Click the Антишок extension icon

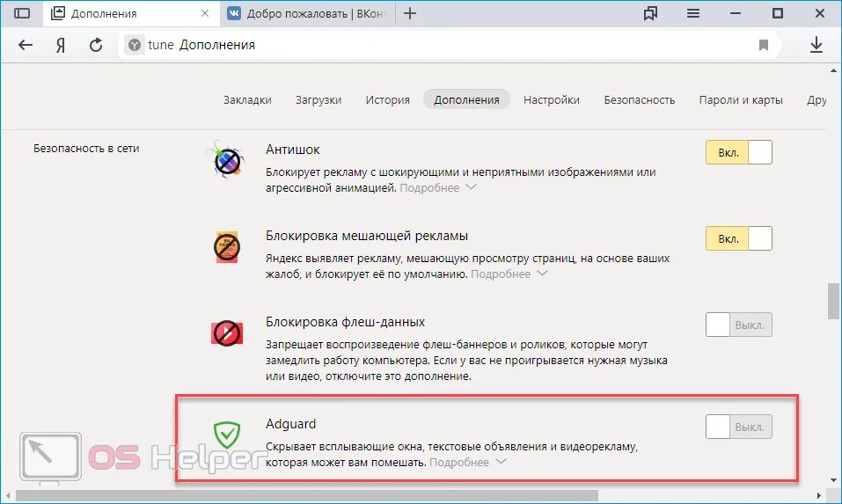[227, 160]
